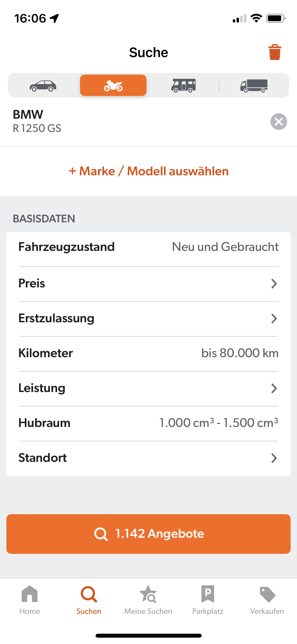The height and width of the screenshot is (644, 297).
Task: Edit the Hubraum range value
Action: coord(219,423)
